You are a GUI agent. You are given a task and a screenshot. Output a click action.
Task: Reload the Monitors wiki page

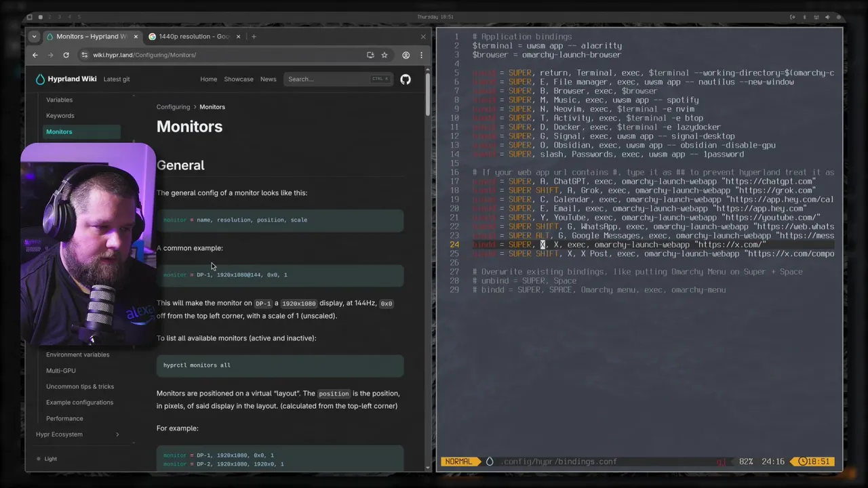coord(66,55)
